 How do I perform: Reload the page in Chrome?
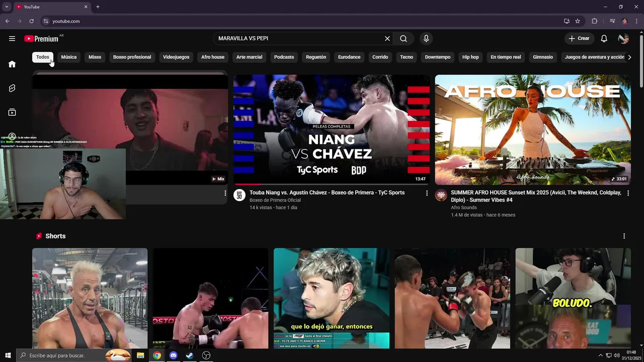[x=31, y=21]
